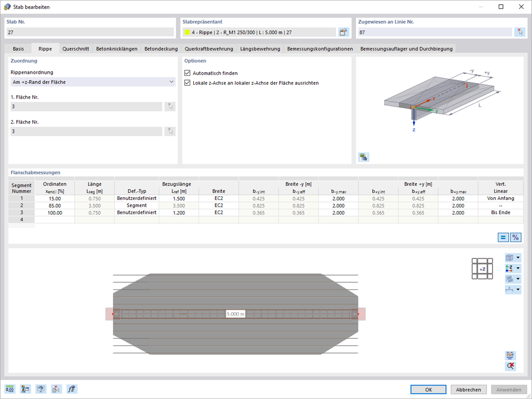Expand the +Z axis view dropdown arrow
Image resolution: width=532 pixels, height=399 pixels.
tap(518, 269)
